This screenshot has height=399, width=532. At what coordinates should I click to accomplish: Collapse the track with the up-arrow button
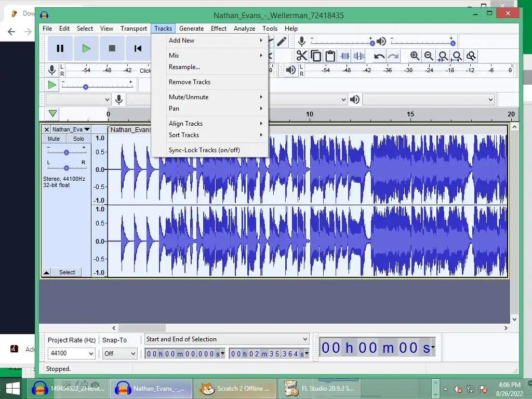click(46, 272)
